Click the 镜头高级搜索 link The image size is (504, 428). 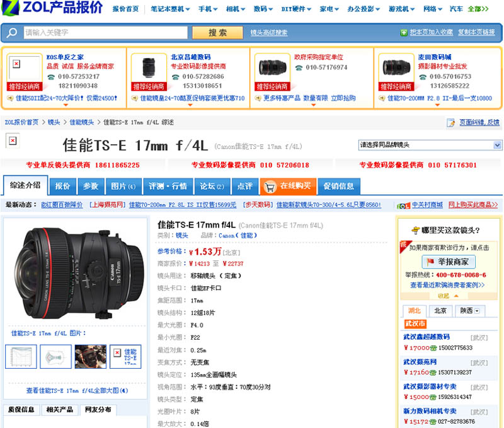click(x=269, y=33)
